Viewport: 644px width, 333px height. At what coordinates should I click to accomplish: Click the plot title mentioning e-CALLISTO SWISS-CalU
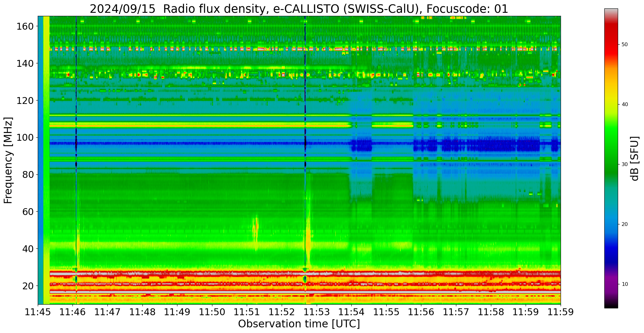[x=299, y=9]
